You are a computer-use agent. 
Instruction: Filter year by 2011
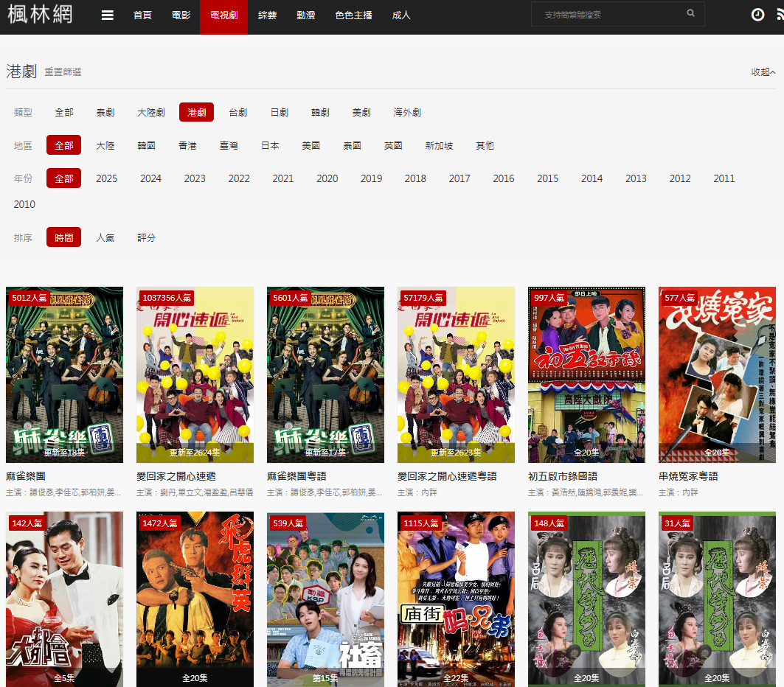tap(724, 178)
